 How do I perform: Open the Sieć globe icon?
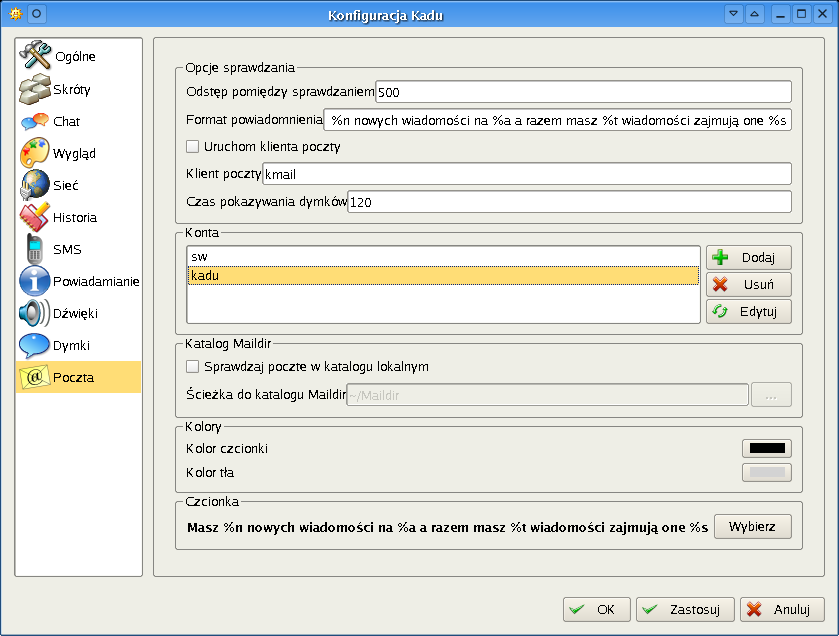click(x=36, y=185)
